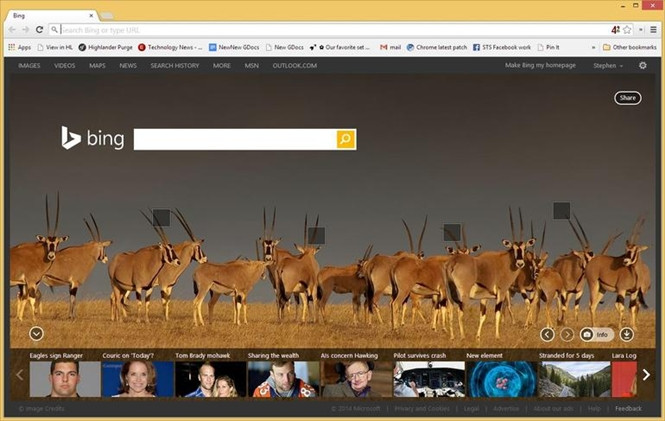Open Bing settings gear icon
Viewport: 665px width, 421px height.
[643, 65]
